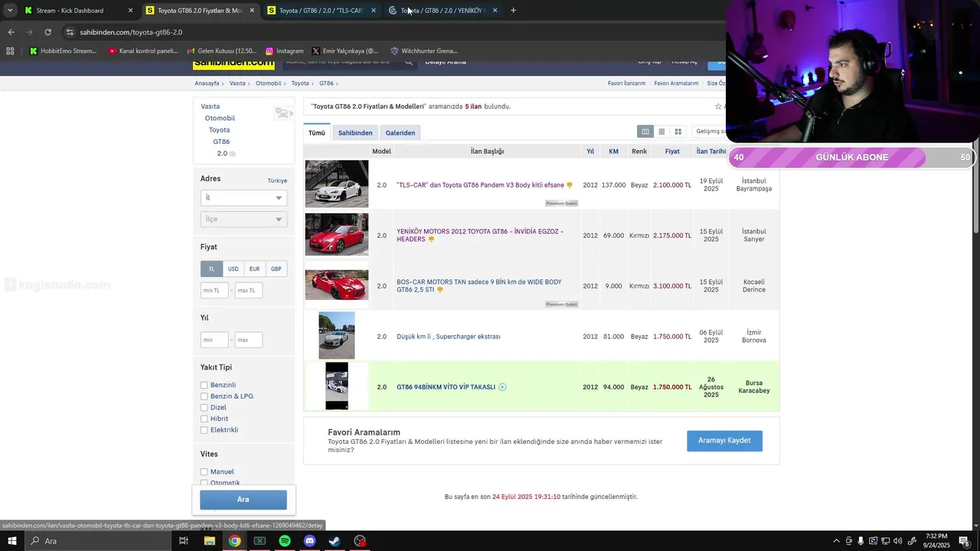The width and height of the screenshot is (980, 551).
Task: Open the Witchhunter Grena bookmark
Action: tap(423, 51)
